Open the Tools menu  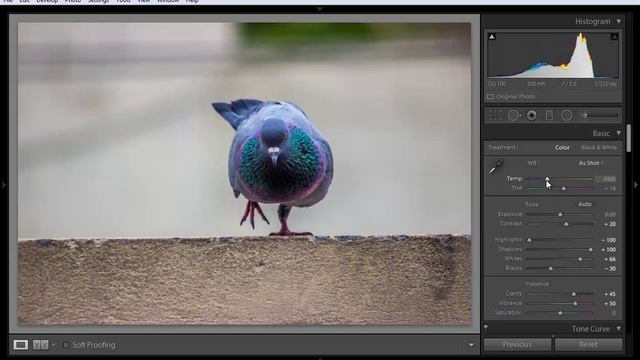coord(123,1)
